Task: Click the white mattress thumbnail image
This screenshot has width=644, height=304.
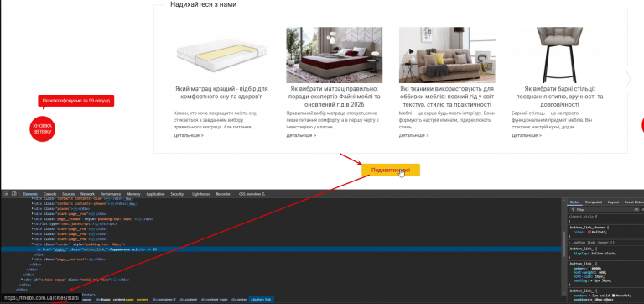Action: (x=221, y=55)
